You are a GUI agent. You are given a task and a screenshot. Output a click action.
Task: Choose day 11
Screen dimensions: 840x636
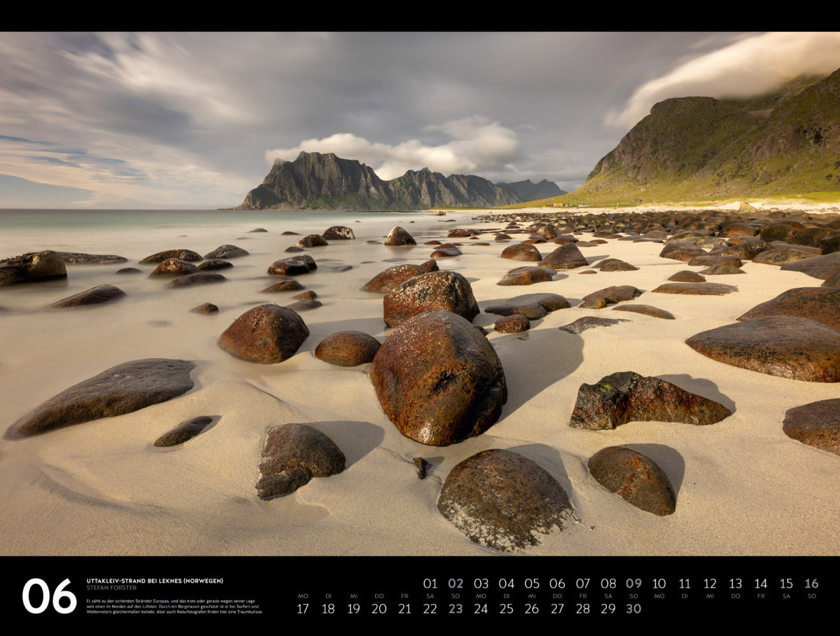click(x=685, y=583)
